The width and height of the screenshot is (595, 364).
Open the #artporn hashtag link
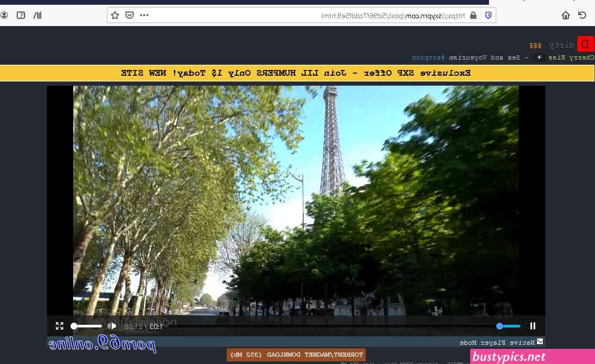click(x=428, y=57)
